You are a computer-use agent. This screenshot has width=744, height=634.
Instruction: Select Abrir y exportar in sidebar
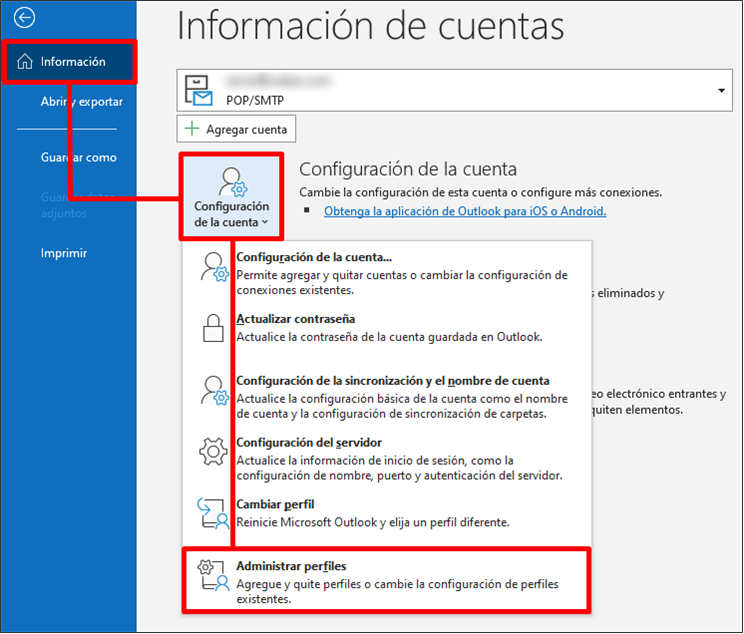click(82, 102)
